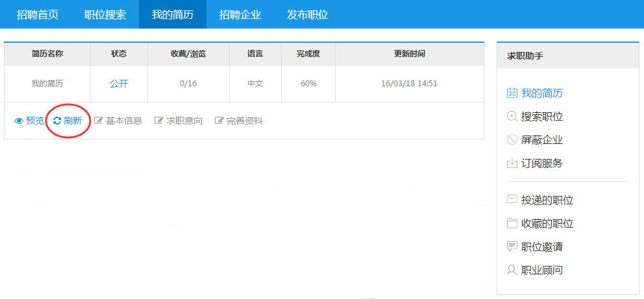
Task: Click the folder icon for 收藏的职位
Action: (512, 223)
